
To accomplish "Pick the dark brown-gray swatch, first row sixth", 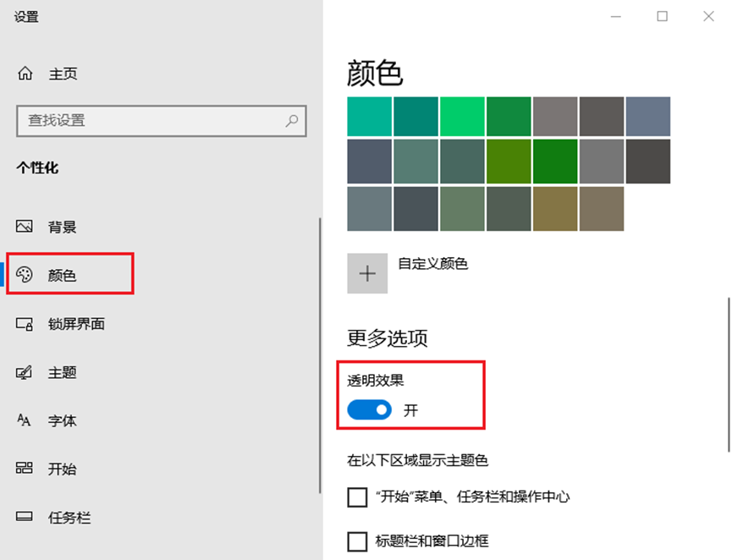I will click(x=602, y=117).
